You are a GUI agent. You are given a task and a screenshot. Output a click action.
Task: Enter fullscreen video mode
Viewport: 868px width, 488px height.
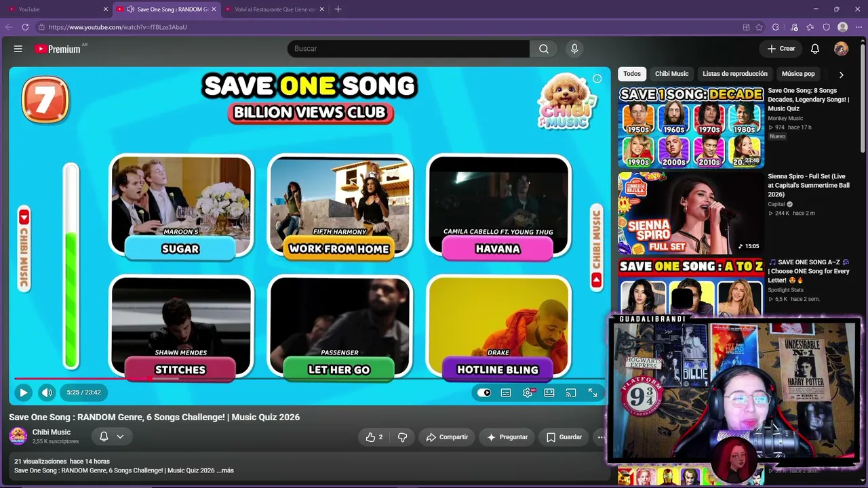[x=593, y=392]
